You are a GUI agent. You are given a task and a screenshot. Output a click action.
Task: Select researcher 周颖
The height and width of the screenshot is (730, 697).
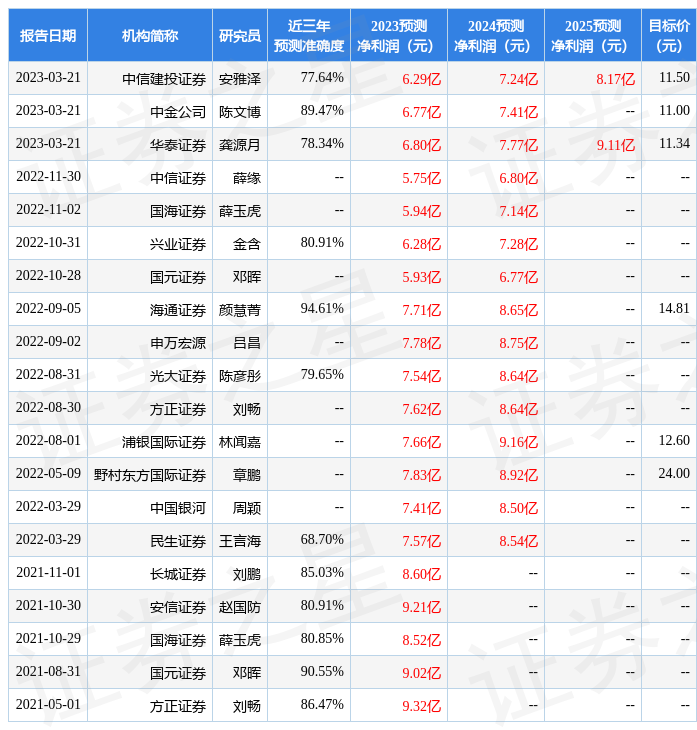(x=247, y=508)
